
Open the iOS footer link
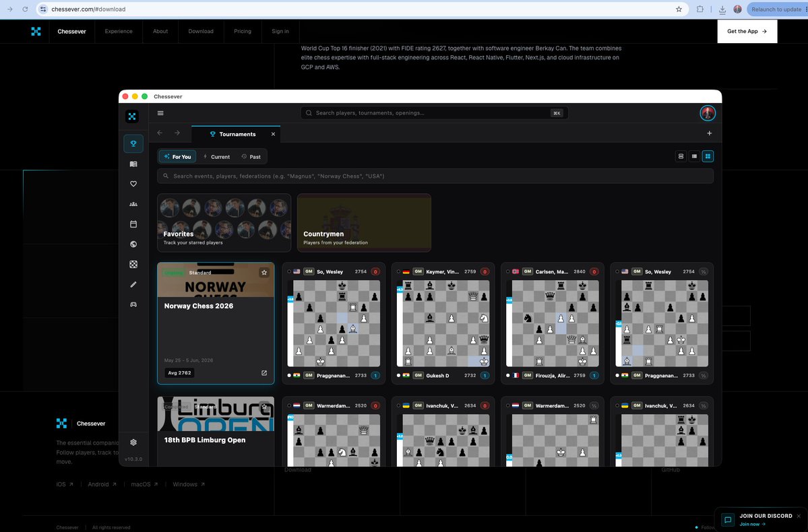coord(65,484)
